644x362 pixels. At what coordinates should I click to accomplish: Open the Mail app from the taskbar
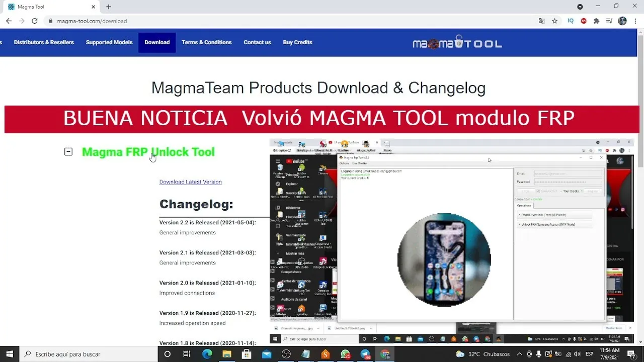(266, 354)
